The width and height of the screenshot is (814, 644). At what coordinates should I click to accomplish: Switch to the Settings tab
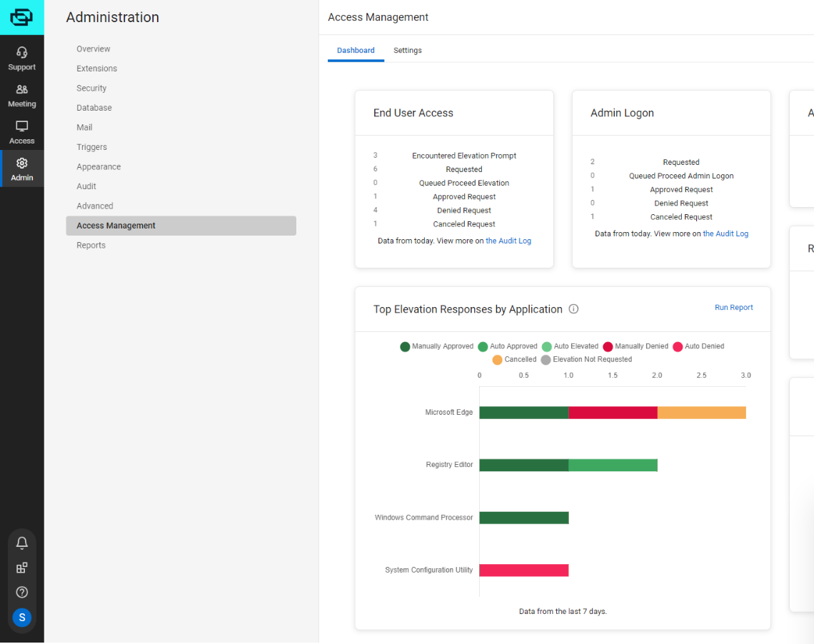click(x=408, y=51)
